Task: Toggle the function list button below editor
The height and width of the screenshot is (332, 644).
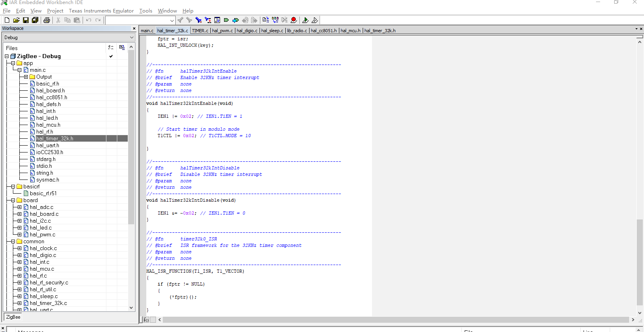Action: coord(146,320)
